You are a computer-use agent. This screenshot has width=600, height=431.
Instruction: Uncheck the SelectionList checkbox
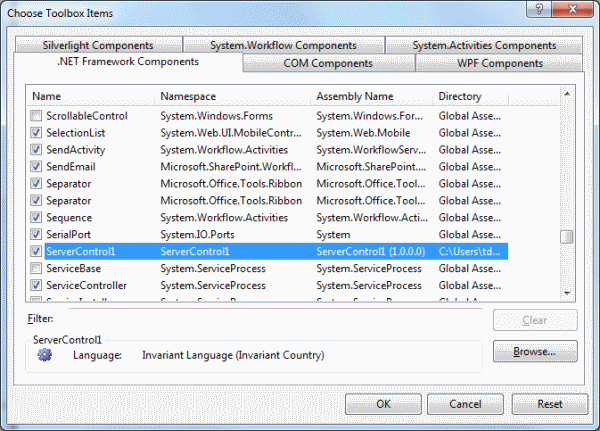tap(36, 133)
